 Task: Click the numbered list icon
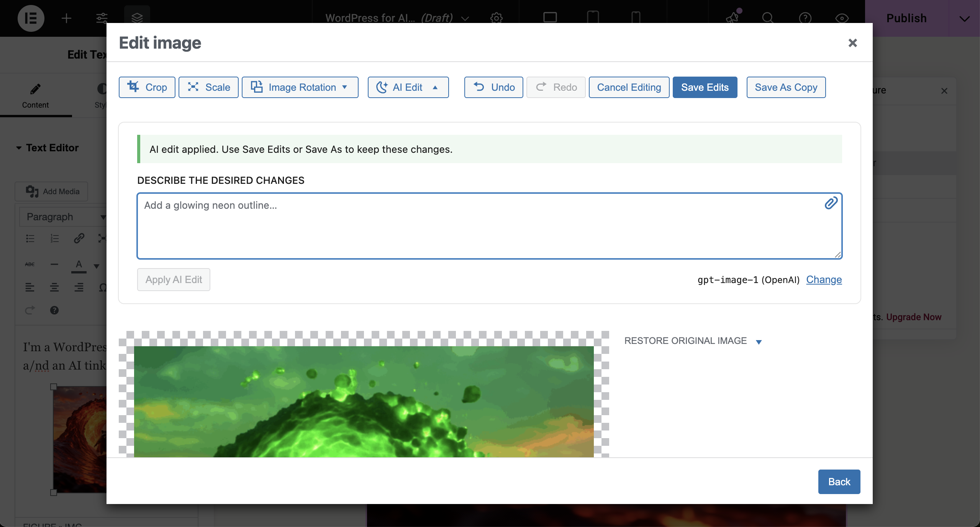coord(54,239)
